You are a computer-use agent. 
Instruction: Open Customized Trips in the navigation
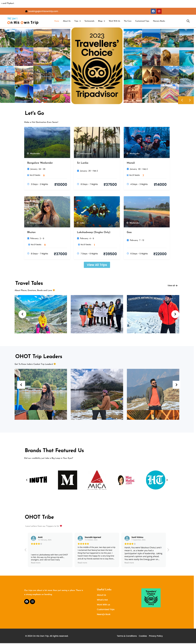(142, 21)
